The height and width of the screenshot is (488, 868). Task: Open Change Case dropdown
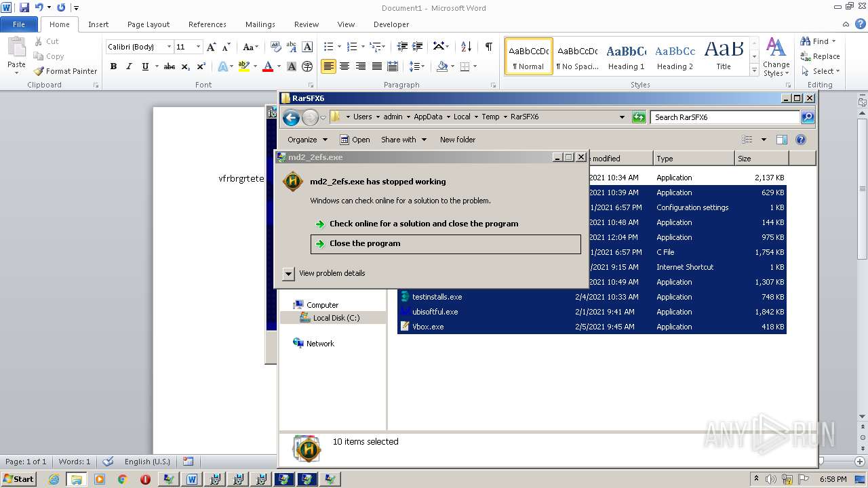(250, 47)
